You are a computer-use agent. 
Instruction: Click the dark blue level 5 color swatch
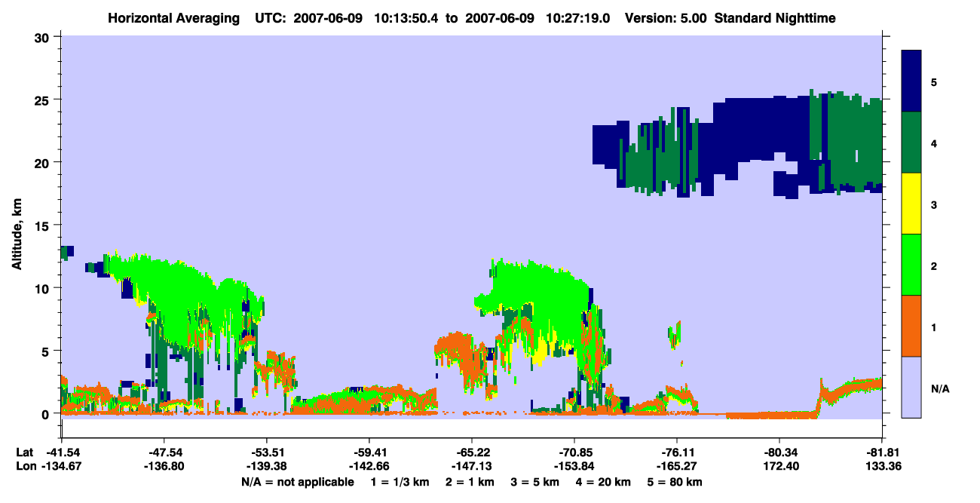point(911,81)
